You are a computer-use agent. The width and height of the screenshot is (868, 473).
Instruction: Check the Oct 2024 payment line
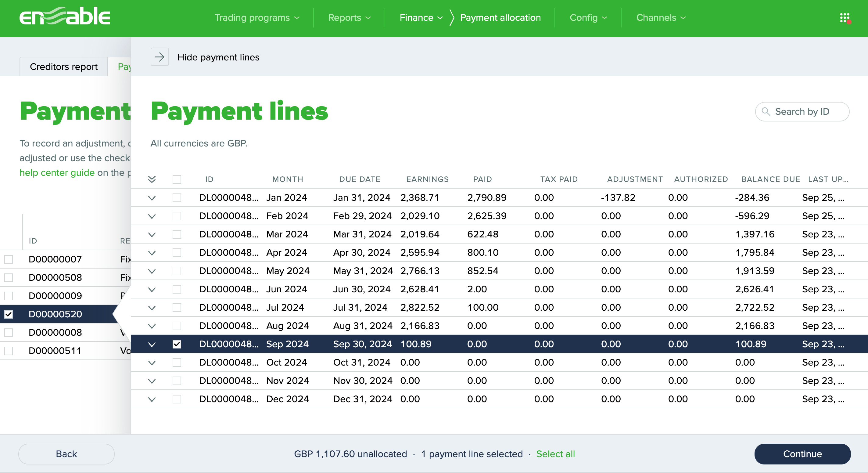(177, 363)
